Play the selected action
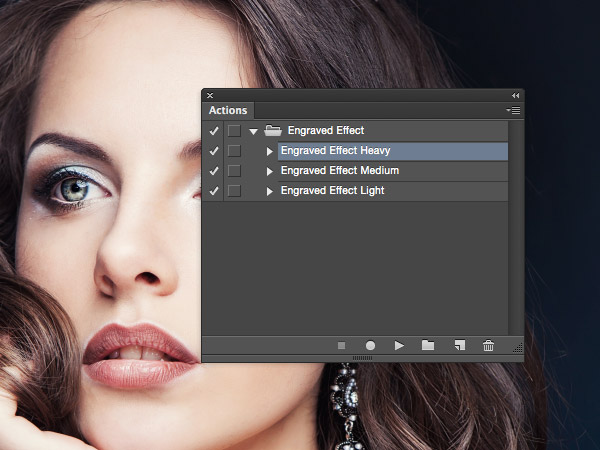The width and height of the screenshot is (600, 450). 399,346
